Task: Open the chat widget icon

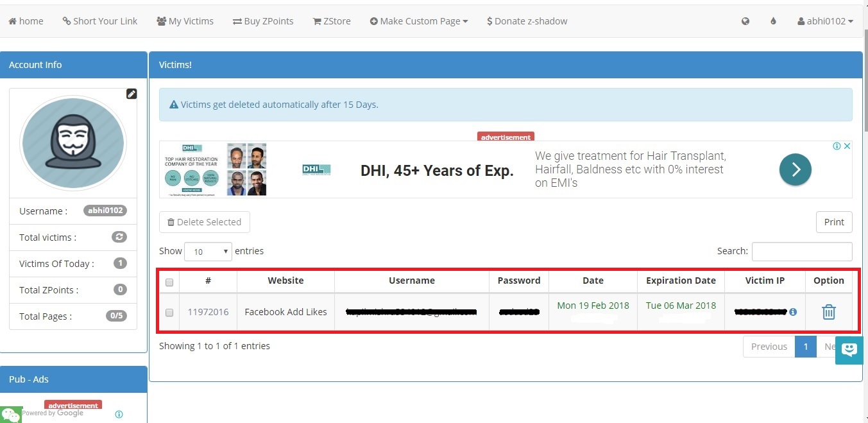Action: [x=849, y=350]
